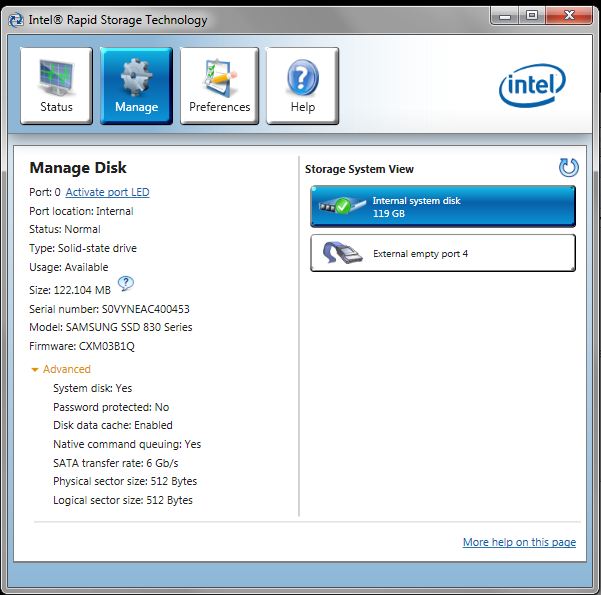Click the Usage Available text
601x595 pixels.
tap(69, 267)
